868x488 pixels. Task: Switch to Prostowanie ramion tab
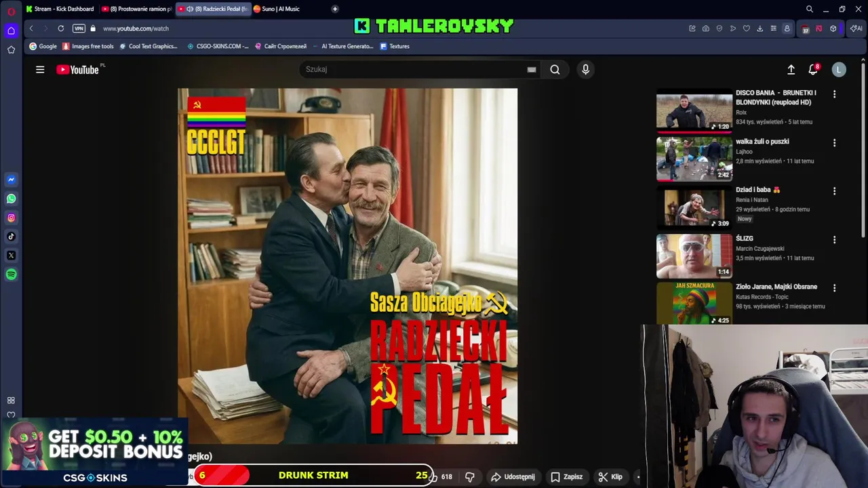pyautogui.click(x=136, y=9)
